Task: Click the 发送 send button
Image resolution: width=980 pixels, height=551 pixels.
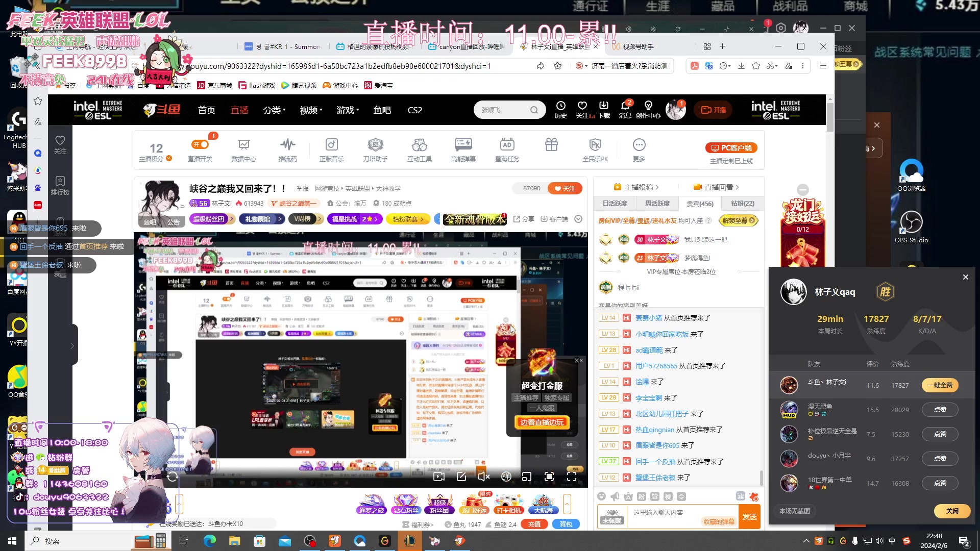Action: 749,517
